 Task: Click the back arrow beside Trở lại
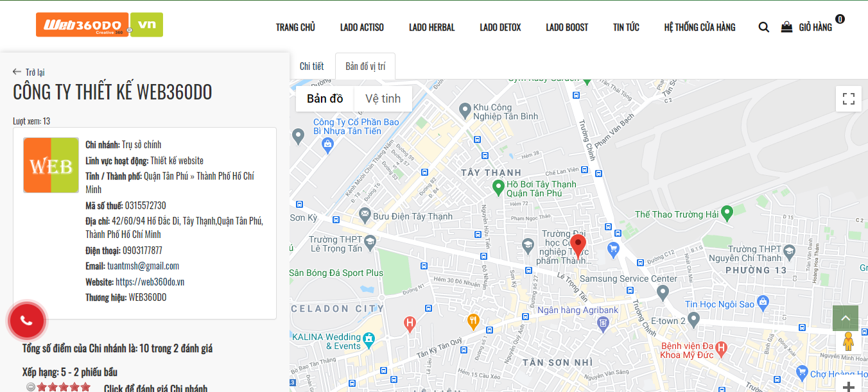point(17,72)
